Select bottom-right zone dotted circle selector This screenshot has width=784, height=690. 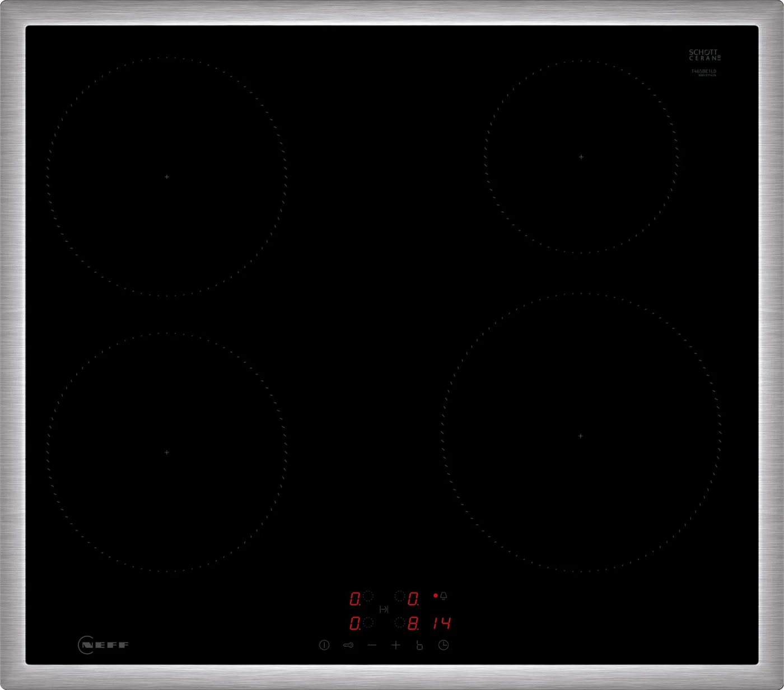point(400,622)
